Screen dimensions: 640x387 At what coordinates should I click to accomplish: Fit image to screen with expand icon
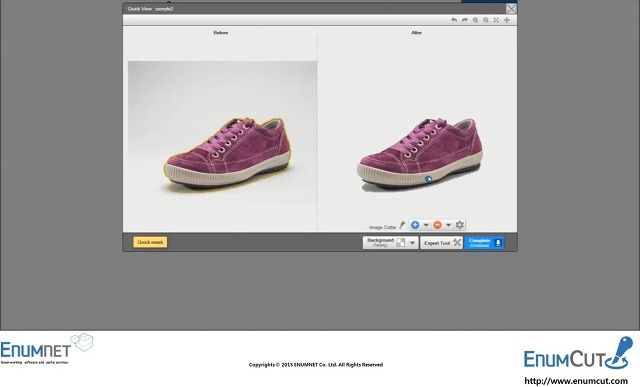(496, 20)
